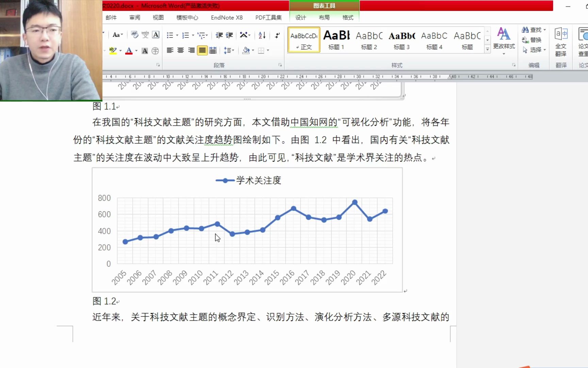Switch to the 布局 tab under 图表工具
Viewport: 588px width, 368px height.
click(324, 17)
